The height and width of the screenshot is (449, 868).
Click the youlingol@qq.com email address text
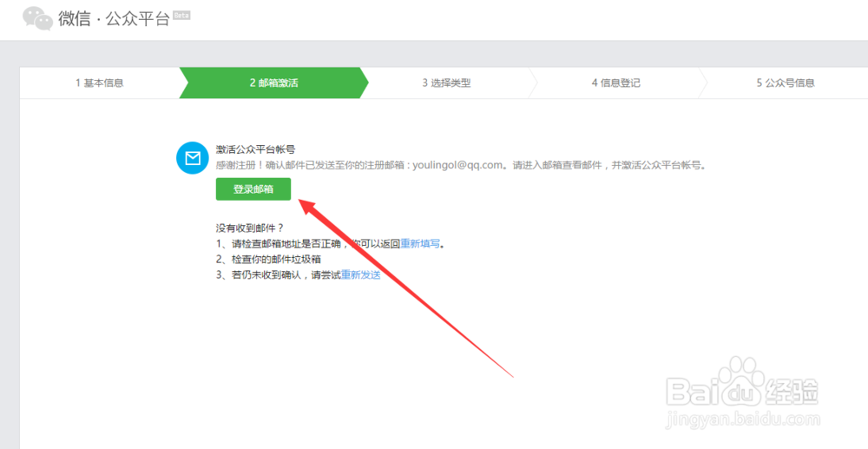click(458, 166)
